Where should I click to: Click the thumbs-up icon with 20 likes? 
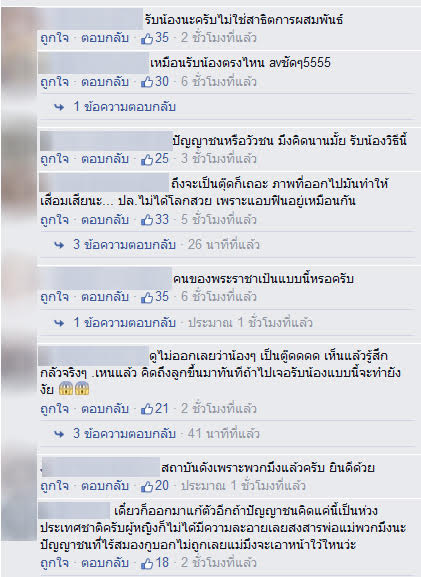[x=147, y=486]
